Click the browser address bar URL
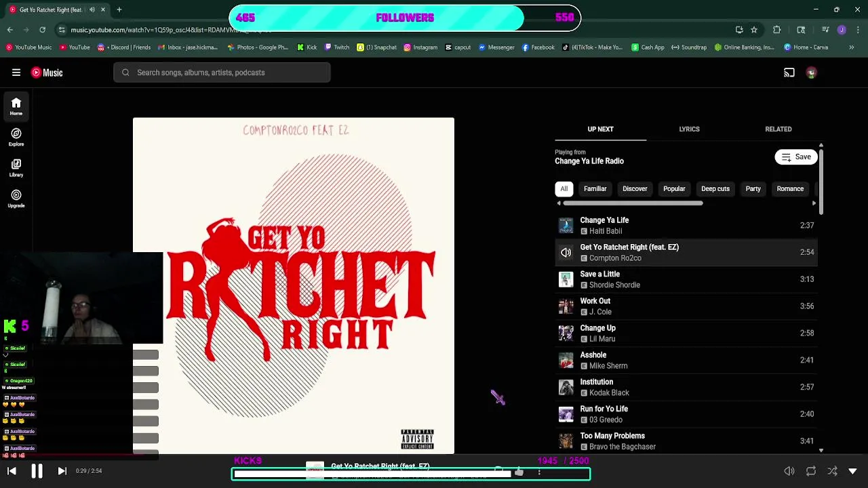 (x=170, y=30)
